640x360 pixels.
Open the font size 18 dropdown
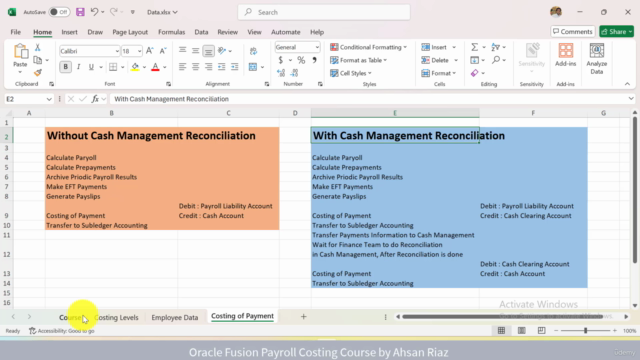click(x=139, y=51)
